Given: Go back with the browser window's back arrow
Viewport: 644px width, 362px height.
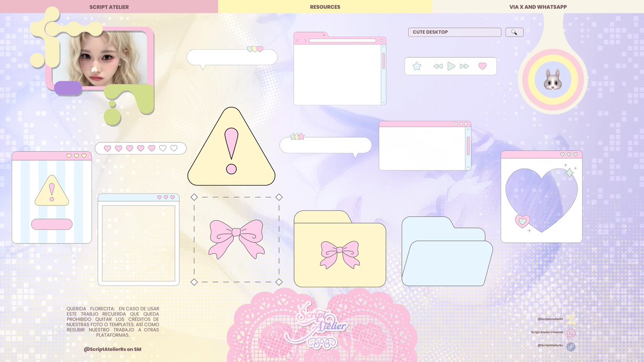Looking at the screenshot, I should (298, 40).
